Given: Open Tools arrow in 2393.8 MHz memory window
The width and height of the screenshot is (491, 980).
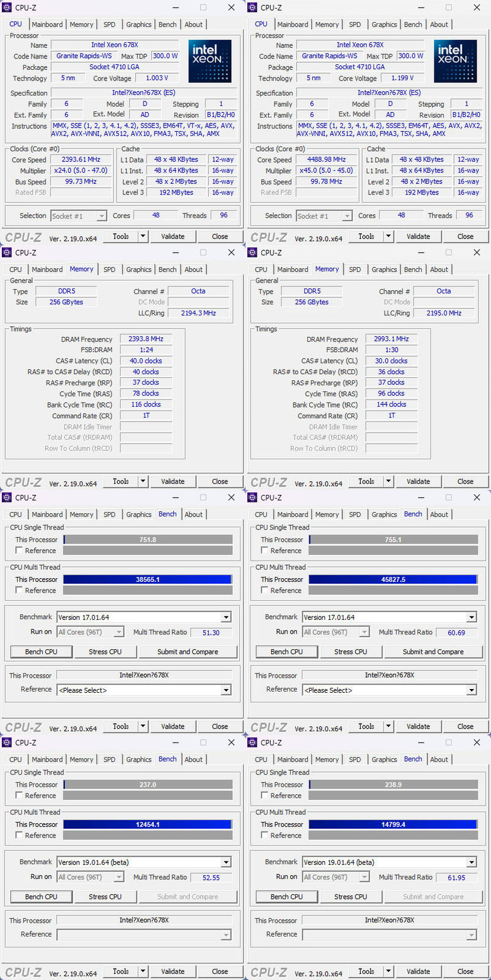Looking at the screenshot, I should (x=143, y=482).
